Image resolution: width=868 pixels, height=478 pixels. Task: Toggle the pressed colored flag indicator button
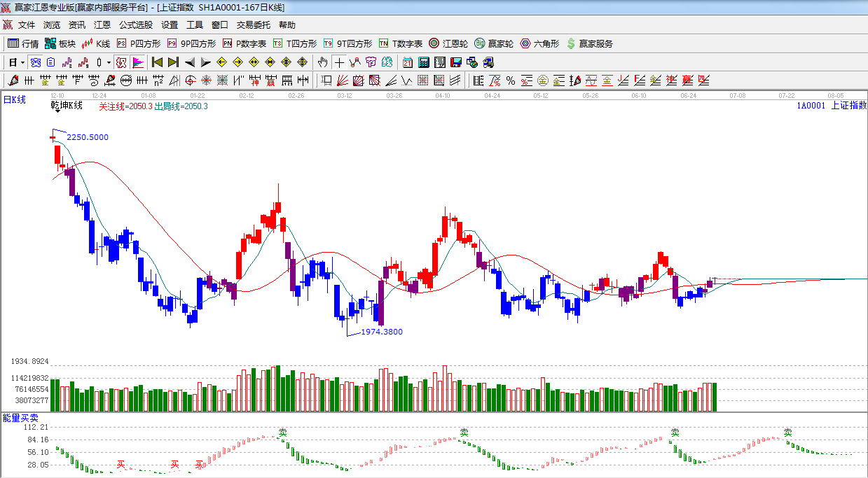(x=138, y=62)
